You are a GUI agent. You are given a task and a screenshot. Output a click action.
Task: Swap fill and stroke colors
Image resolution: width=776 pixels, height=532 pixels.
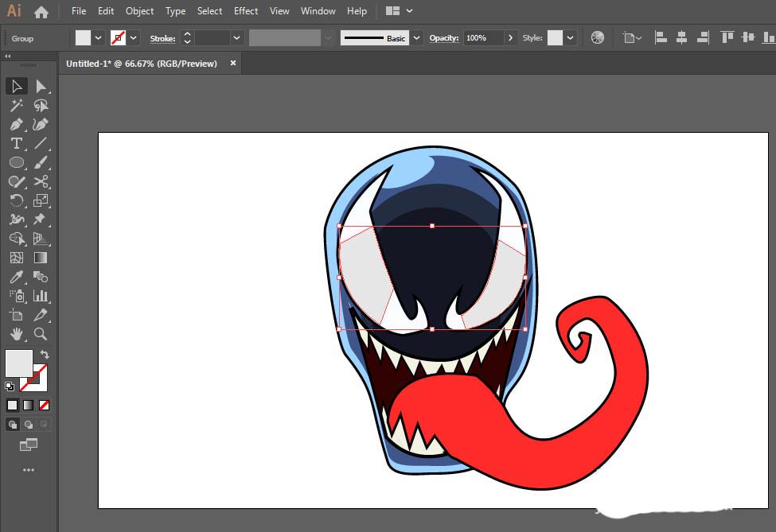point(45,355)
